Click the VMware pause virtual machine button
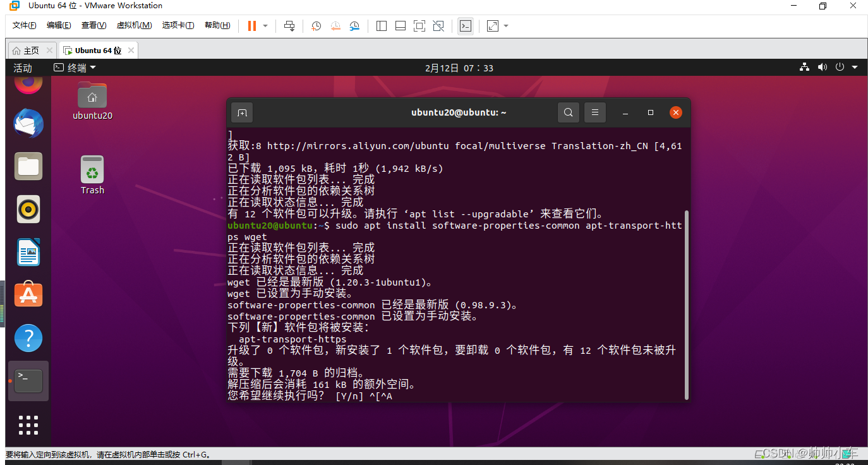 [x=252, y=26]
